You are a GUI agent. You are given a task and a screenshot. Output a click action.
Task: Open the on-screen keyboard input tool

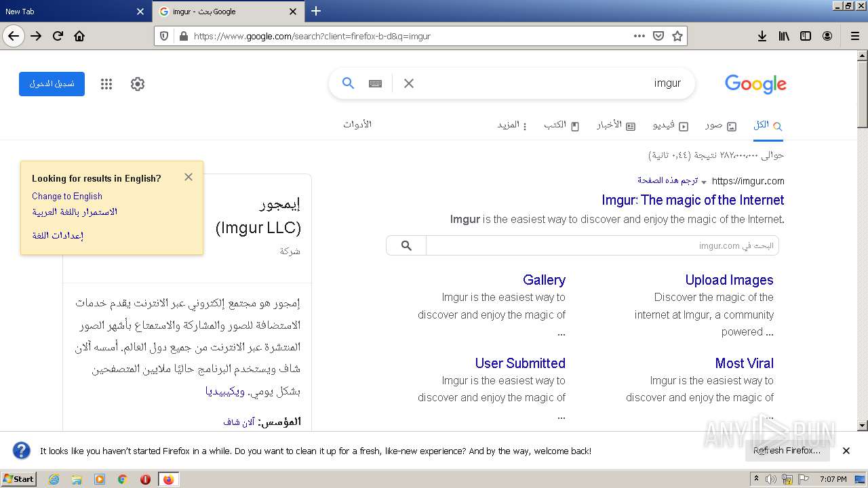pyautogui.click(x=375, y=83)
